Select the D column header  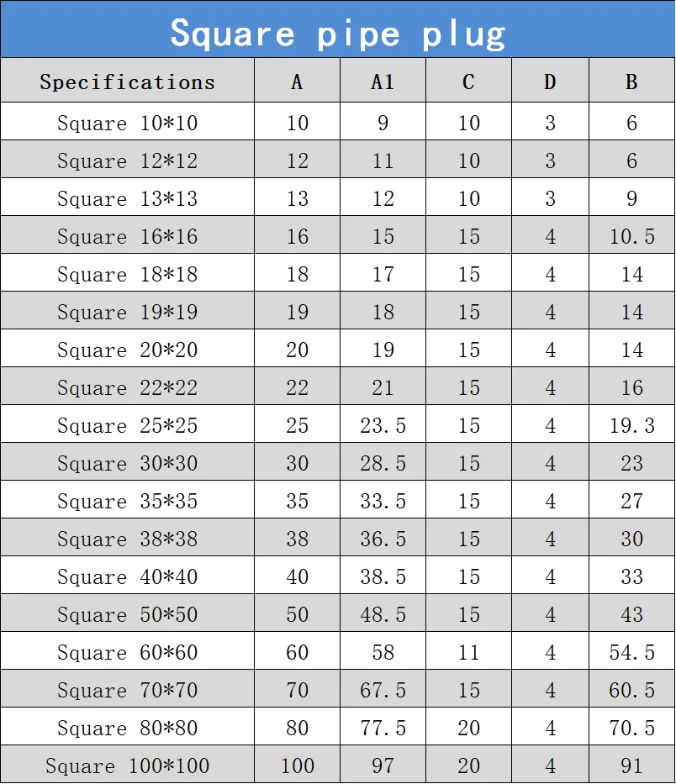point(551,81)
